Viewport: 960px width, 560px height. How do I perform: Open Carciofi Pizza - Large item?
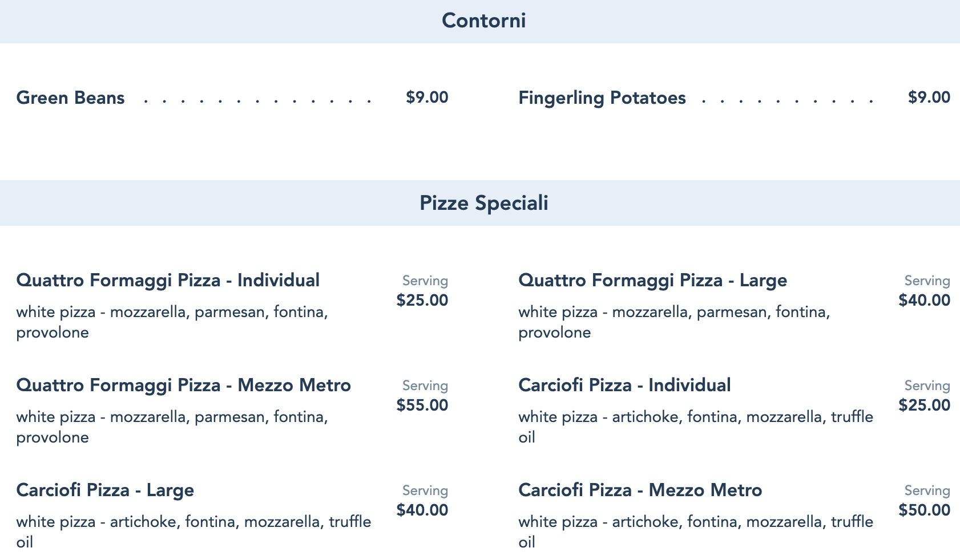tap(105, 490)
